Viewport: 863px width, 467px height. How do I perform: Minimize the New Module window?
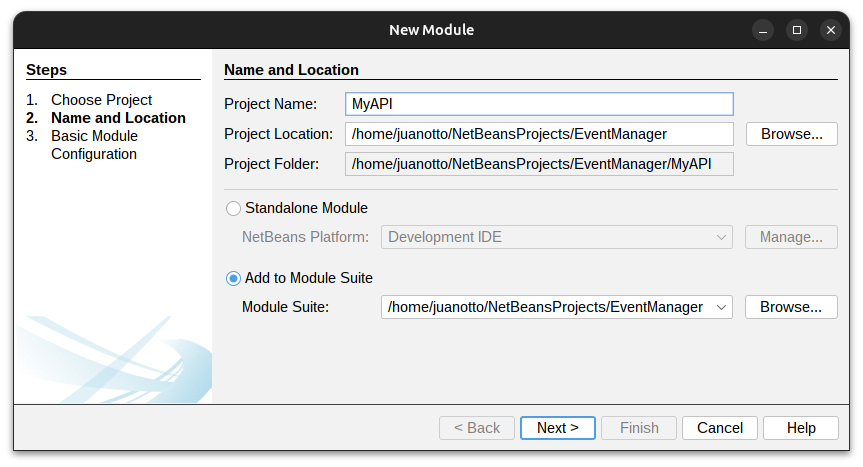click(x=763, y=30)
